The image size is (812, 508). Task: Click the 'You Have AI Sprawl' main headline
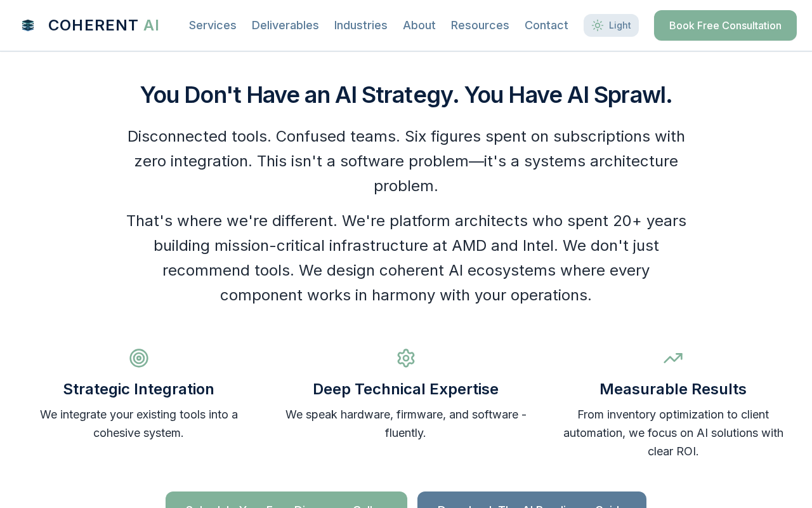coord(406,95)
